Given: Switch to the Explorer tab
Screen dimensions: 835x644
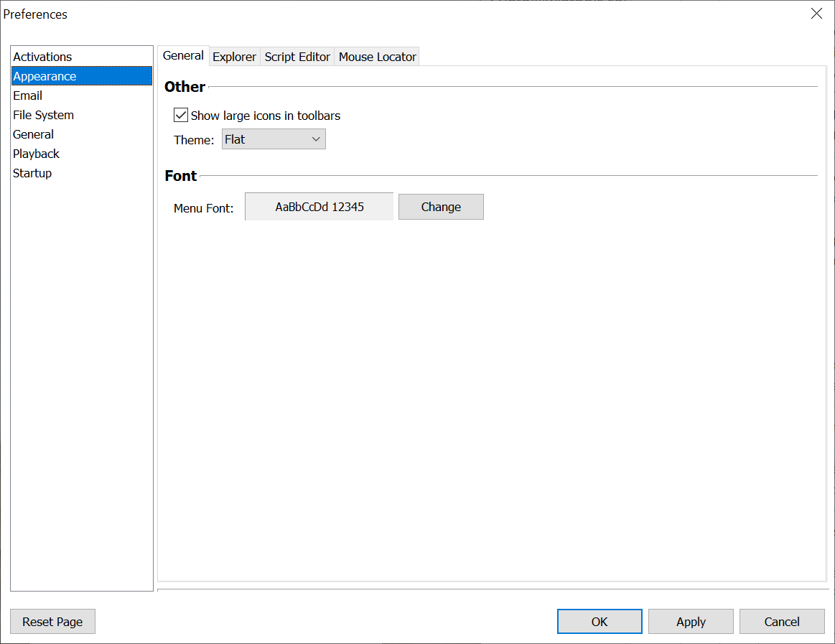Looking at the screenshot, I should point(234,57).
